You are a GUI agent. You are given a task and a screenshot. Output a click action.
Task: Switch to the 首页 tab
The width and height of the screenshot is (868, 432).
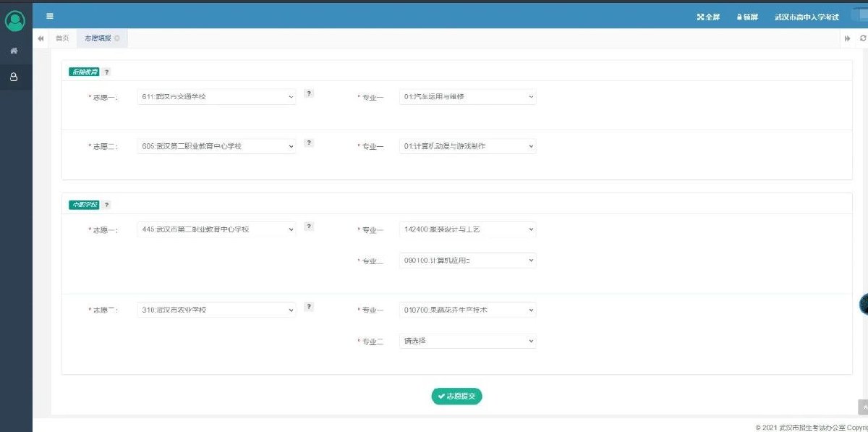[62, 38]
